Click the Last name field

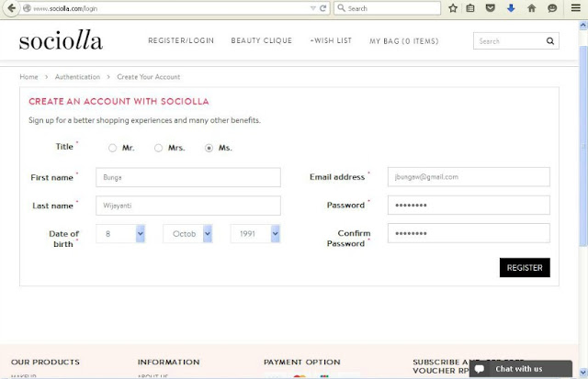pos(188,206)
